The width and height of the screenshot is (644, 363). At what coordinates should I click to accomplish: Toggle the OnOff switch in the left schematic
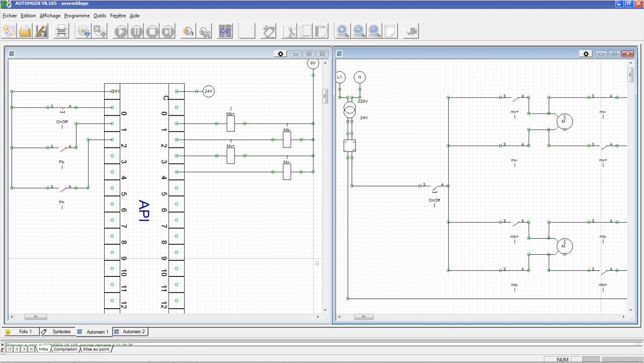coord(62,108)
